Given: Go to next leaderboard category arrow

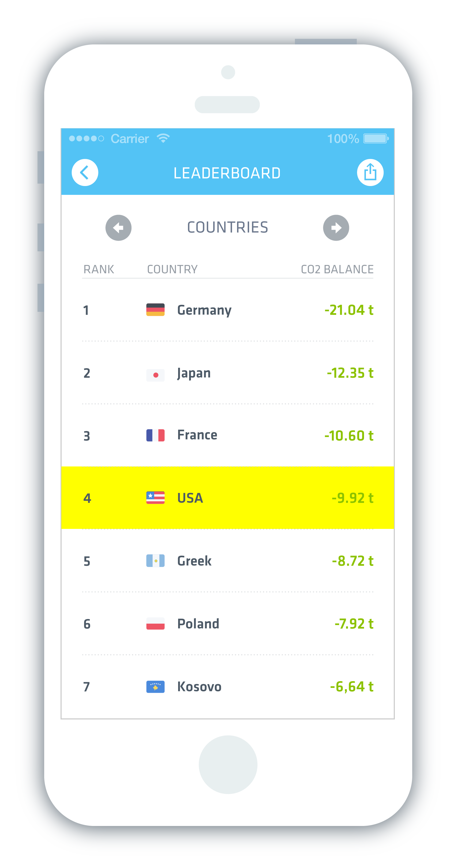Looking at the screenshot, I should [336, 228].
